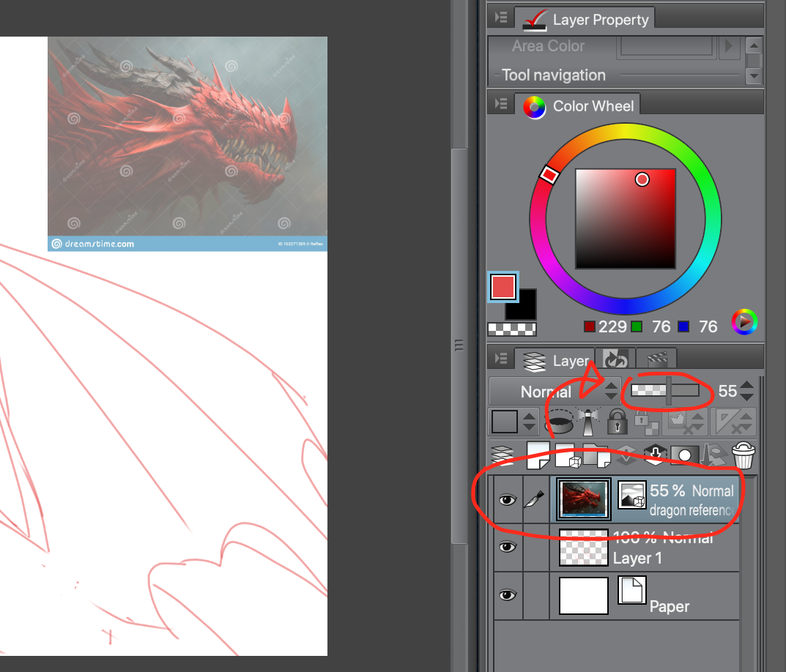This screenshot has height=672, width=786.
Task: Create a new raster layer
Action: [x=538, y=455]
